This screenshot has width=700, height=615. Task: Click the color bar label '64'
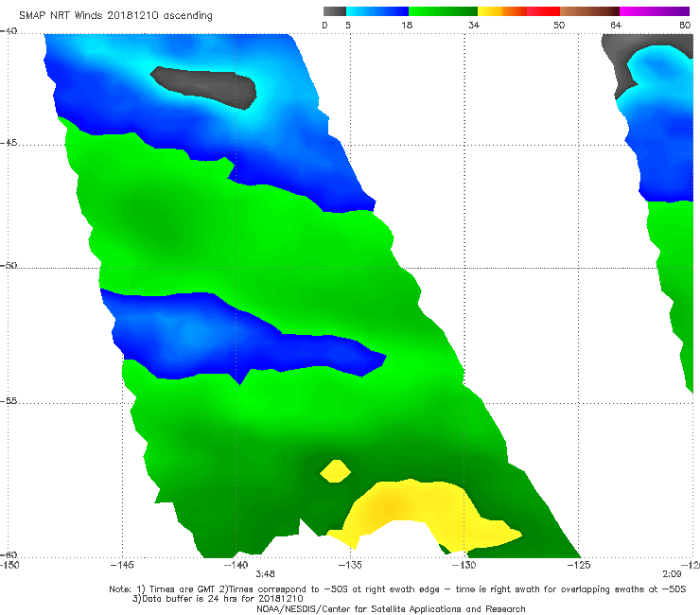click(x=616, y=25)
